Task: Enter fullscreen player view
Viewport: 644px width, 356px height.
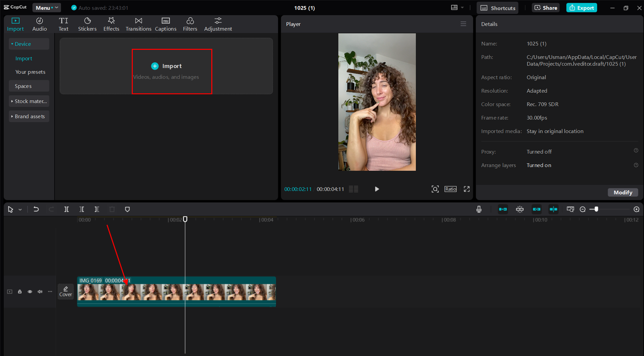Action: 467,189
